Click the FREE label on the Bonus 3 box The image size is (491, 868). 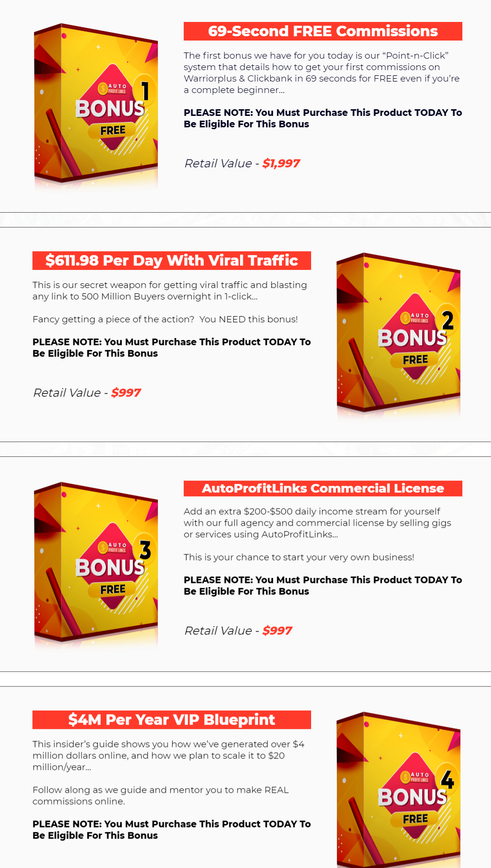click(113, 589)
